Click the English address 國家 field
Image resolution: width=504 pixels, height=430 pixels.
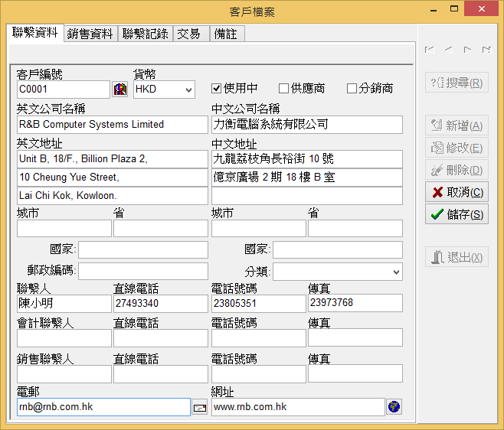(143, 250)
